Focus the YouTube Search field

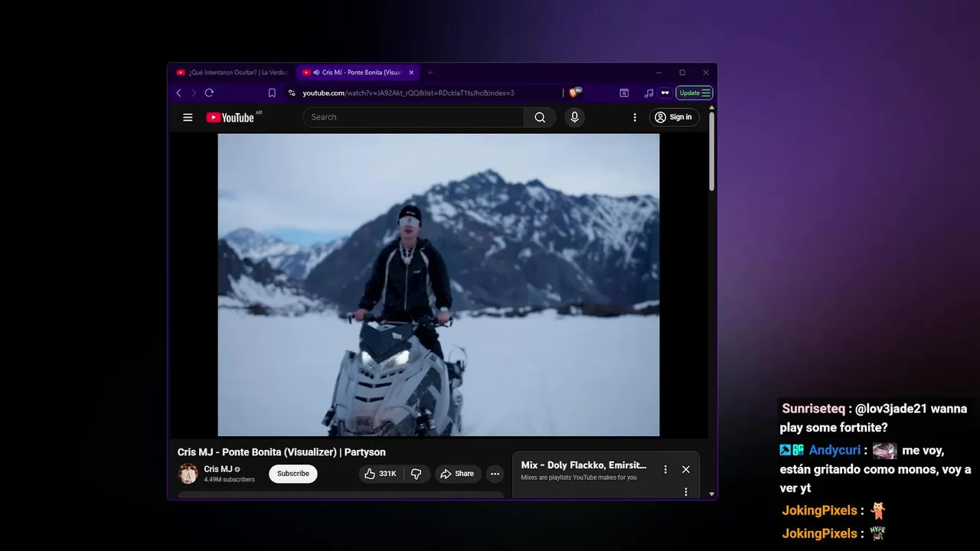point(413,117)
